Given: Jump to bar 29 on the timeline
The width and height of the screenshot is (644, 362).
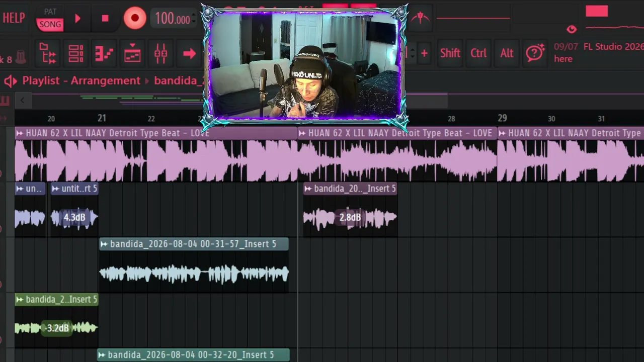Looking at the screenshot, I should pyautogui.click(x=502, y=118).
